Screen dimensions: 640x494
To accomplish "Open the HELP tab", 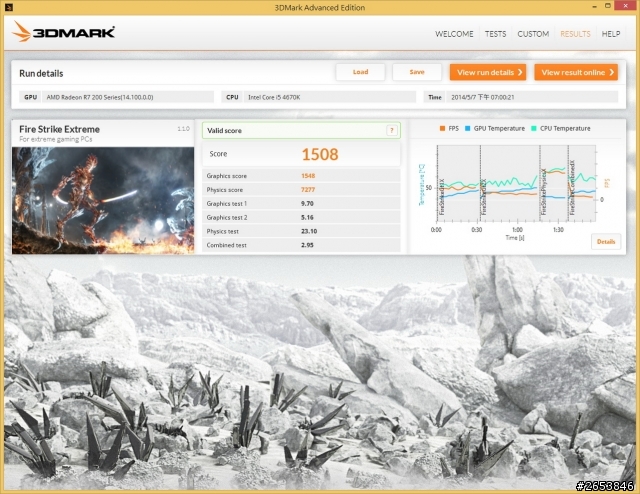I will 611,34.
